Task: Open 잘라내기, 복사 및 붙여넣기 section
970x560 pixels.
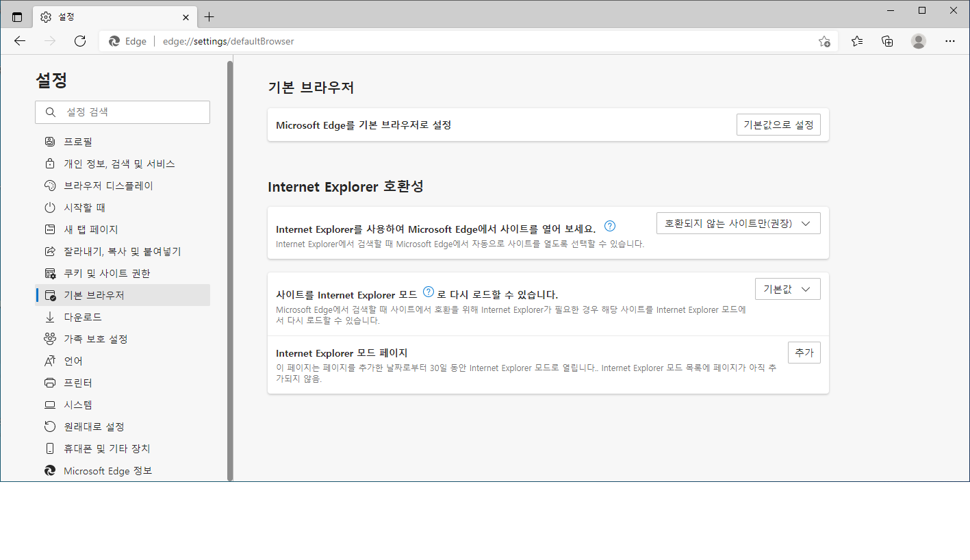Action: coord(123,251)
